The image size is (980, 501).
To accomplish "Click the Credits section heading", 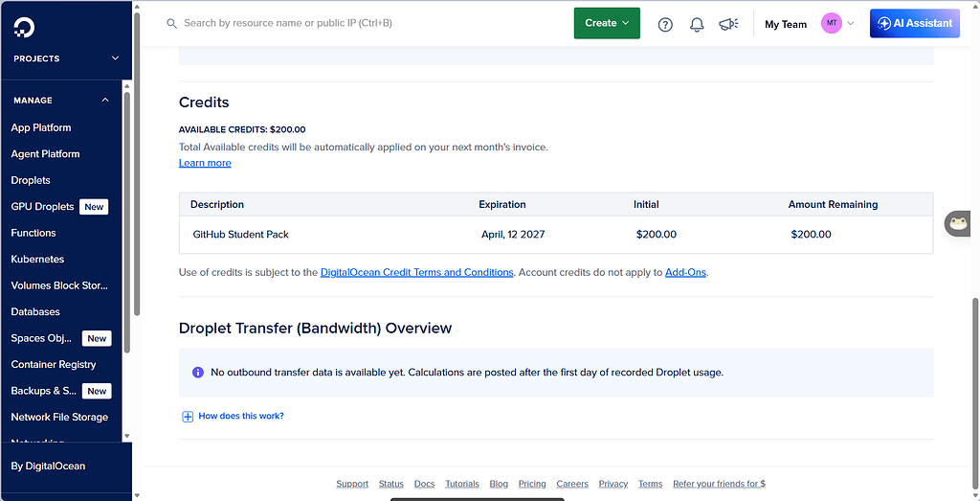I will tap(204, 102).
